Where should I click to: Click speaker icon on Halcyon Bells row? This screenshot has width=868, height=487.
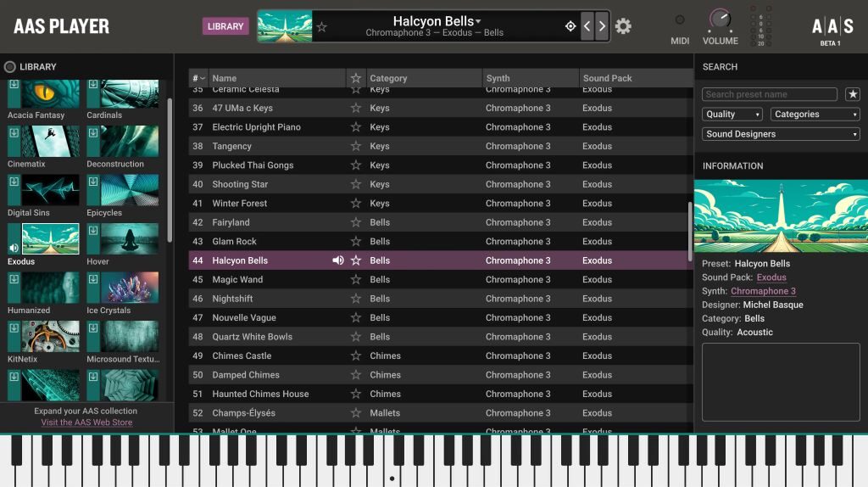(x=337, y=260)
